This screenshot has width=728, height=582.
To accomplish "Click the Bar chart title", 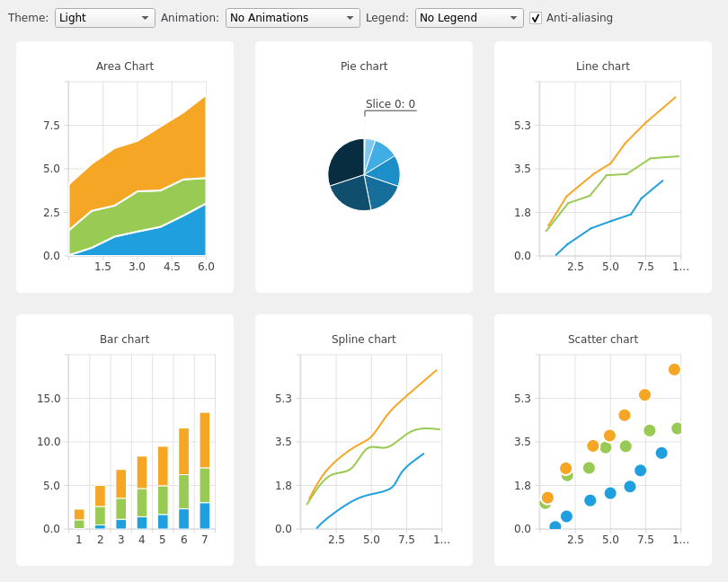I will pyautogui.click(x=125, y=339).
